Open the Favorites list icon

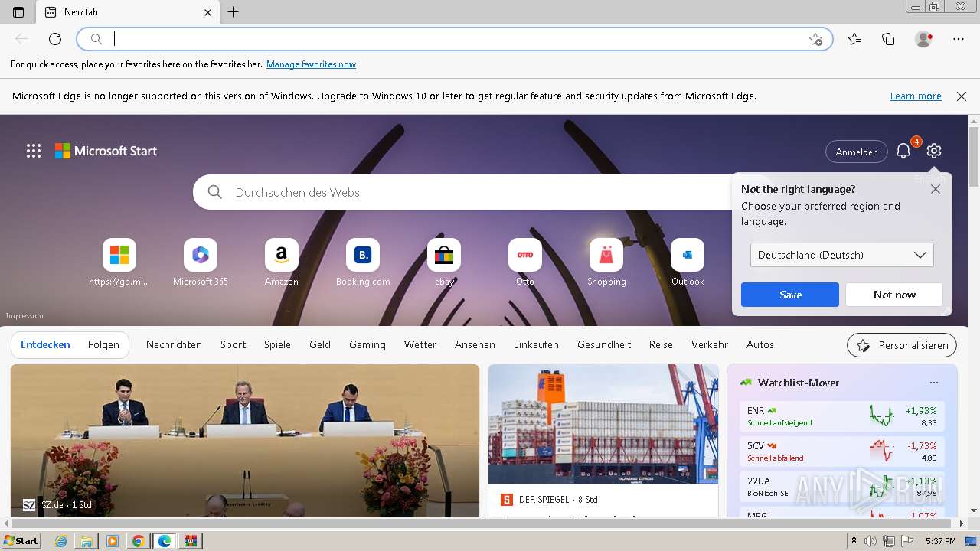[x=854, y=39]
